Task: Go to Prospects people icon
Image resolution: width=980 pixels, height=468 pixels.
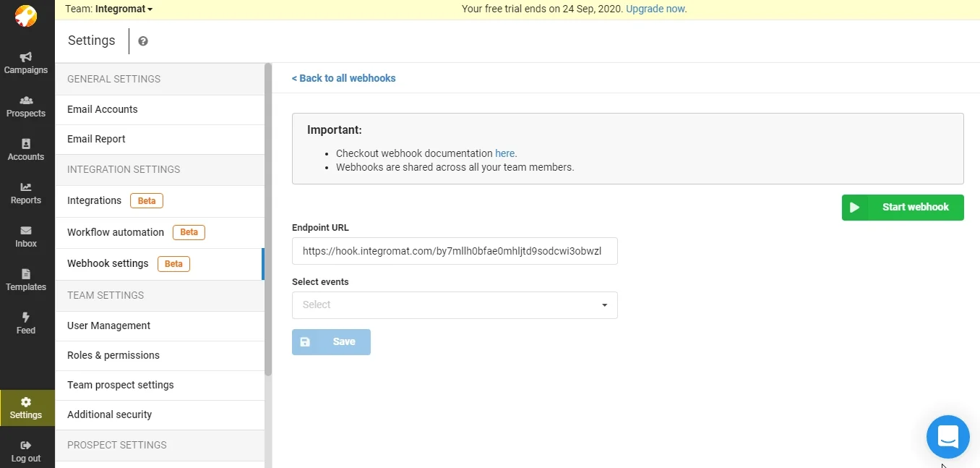Action: pyautogui.click(x=26, y=101)
